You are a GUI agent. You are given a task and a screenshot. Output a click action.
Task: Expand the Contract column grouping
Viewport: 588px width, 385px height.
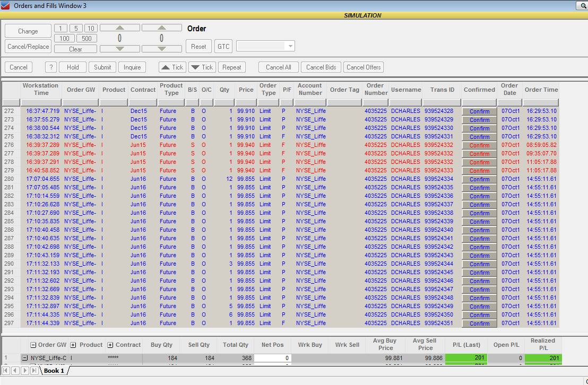coord(110,345)
